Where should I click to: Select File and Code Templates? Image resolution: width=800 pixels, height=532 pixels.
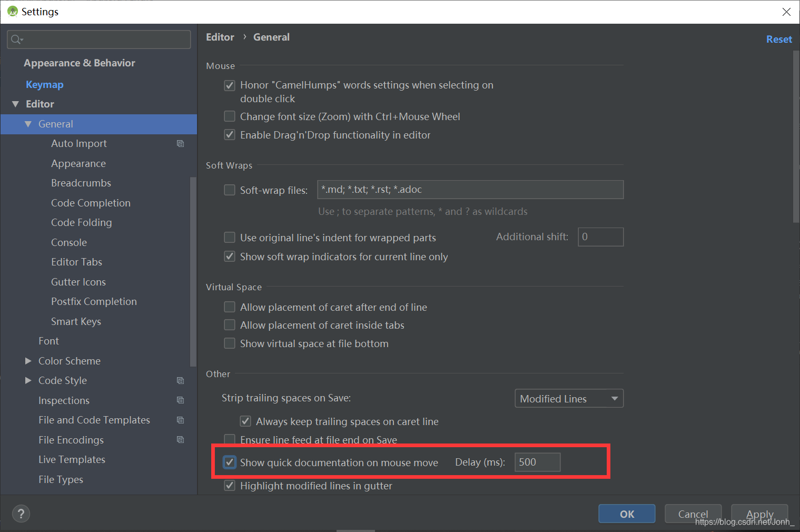pos(94,420)
